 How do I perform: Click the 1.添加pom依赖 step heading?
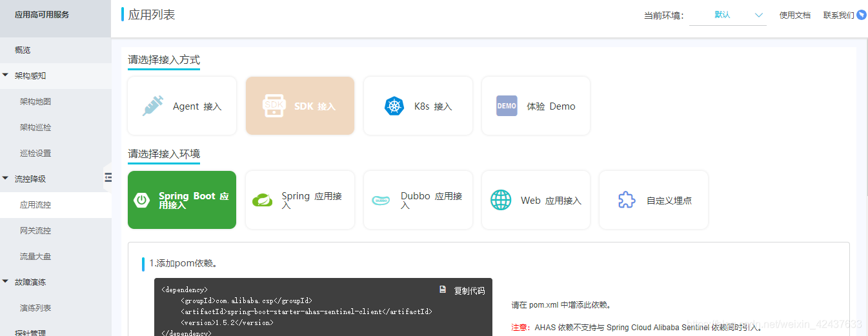(x=183, y=263)
